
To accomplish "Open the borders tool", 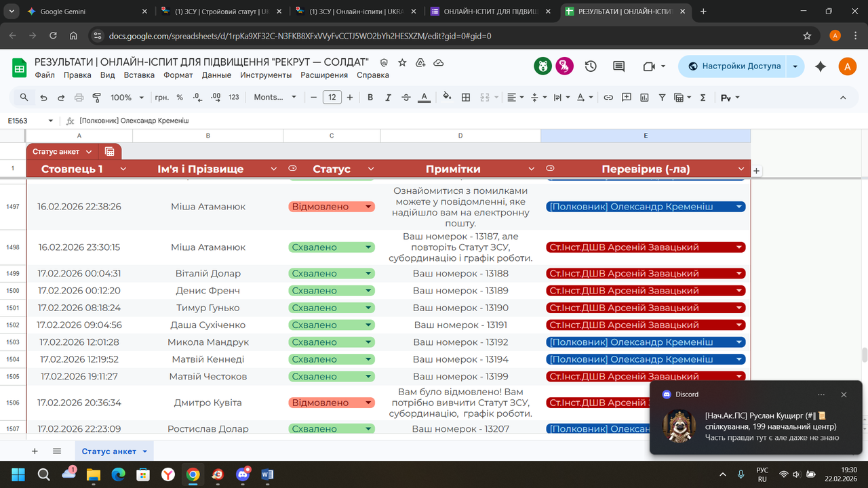I will pos(466,98).
